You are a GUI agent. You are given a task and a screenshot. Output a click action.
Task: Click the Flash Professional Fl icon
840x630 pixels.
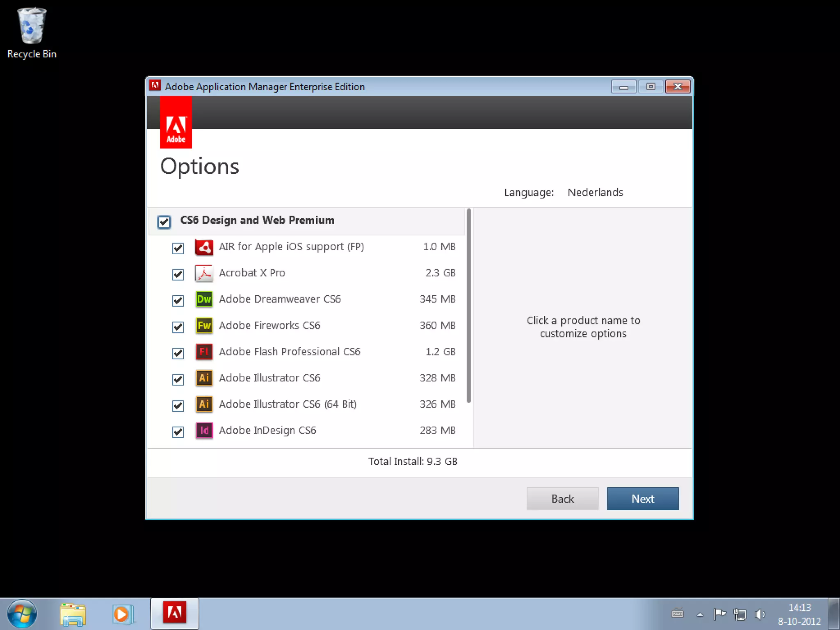click(x=204, y=352)
